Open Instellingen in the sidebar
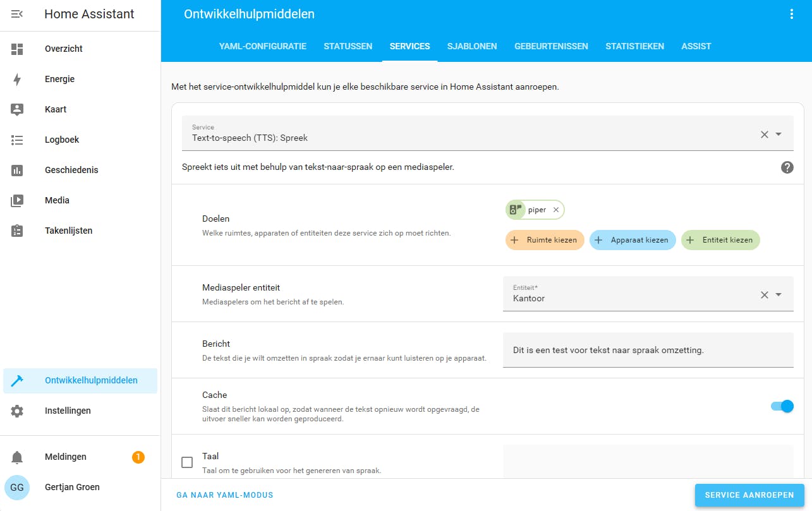812x511 pixels. click(x=81, y=411)
